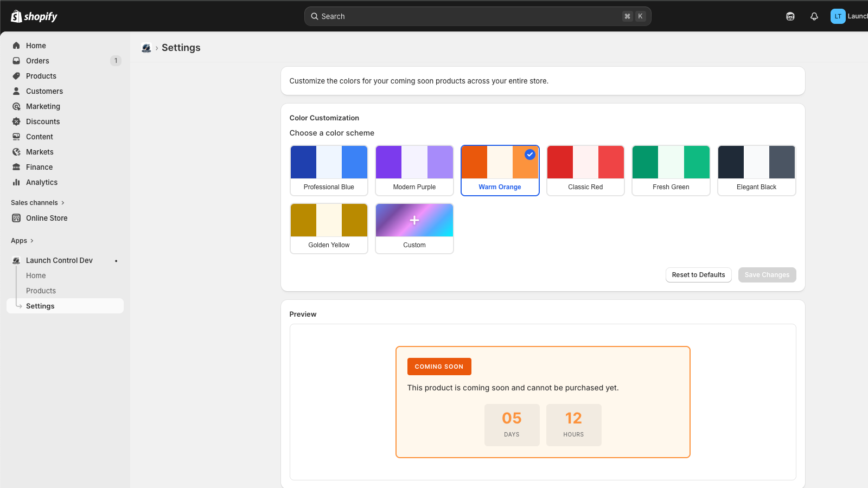The height and width of the screenshot is (488, 868).
Task: Go to Analytics in the sidebar
Action: tap(41, 182)
